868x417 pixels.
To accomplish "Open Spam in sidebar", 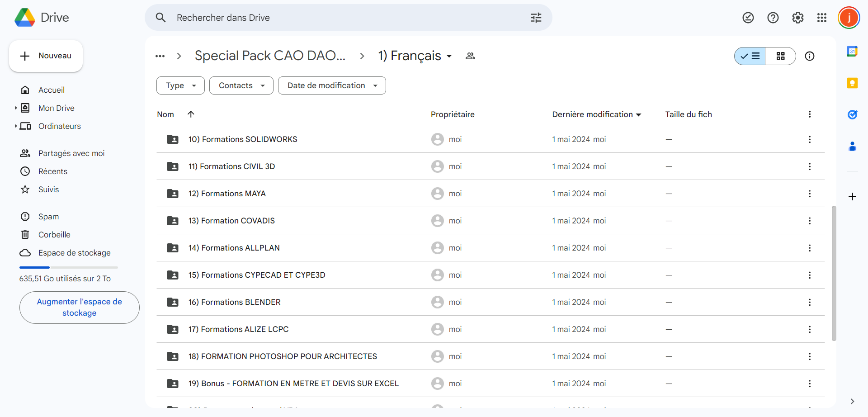I will (49, 217).
